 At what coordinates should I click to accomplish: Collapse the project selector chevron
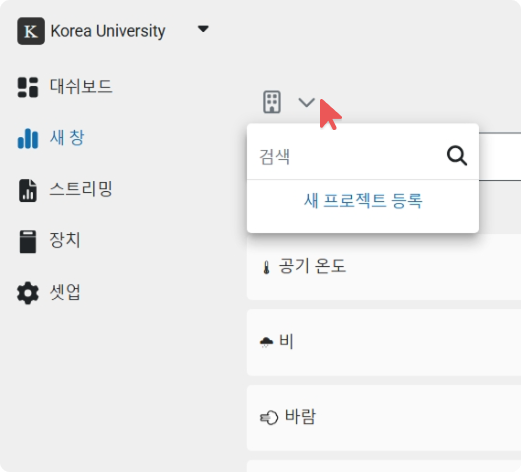306,102
